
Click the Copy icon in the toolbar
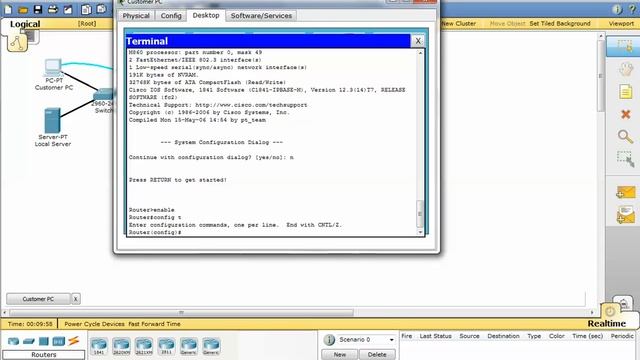86,9
